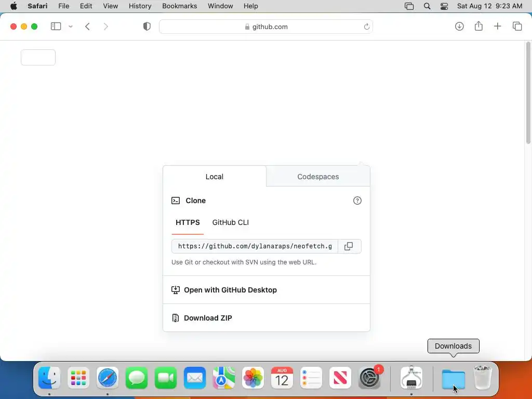The height and width of the screenshot is (399, 532).
Task: Reload the github.com page
Action: (366, 26)
